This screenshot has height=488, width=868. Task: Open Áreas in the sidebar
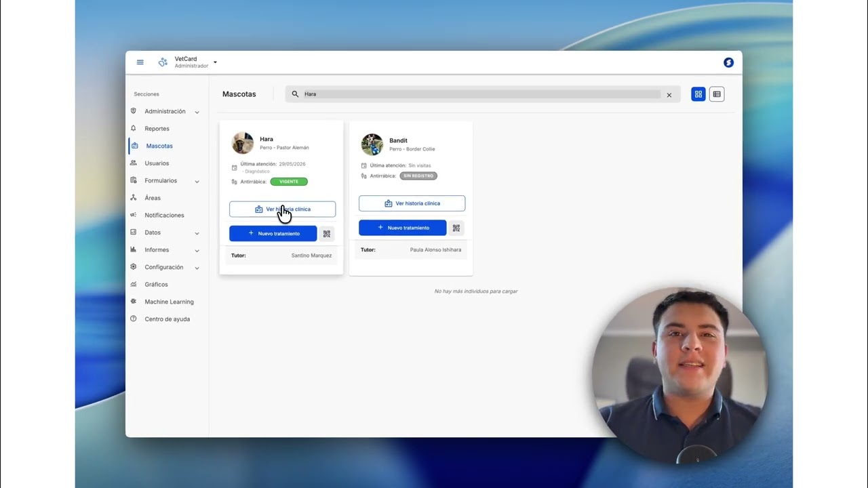(x=153, y=198)
